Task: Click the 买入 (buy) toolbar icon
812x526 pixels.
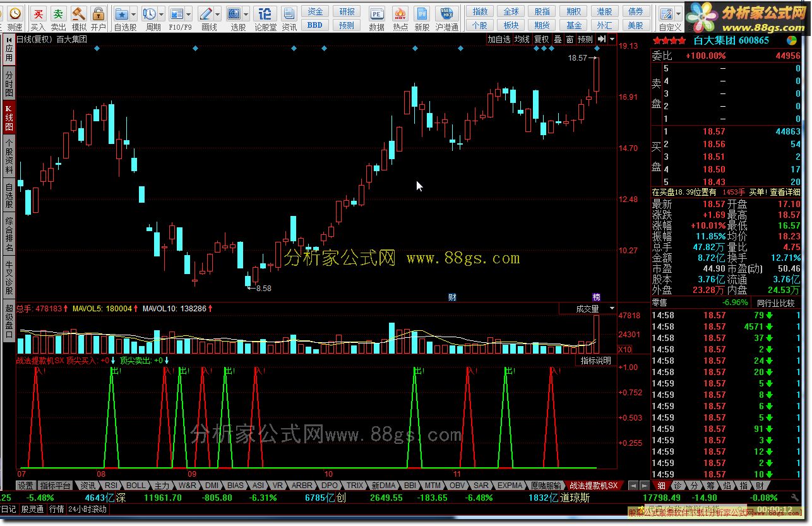Action: (x=39, y=13)
